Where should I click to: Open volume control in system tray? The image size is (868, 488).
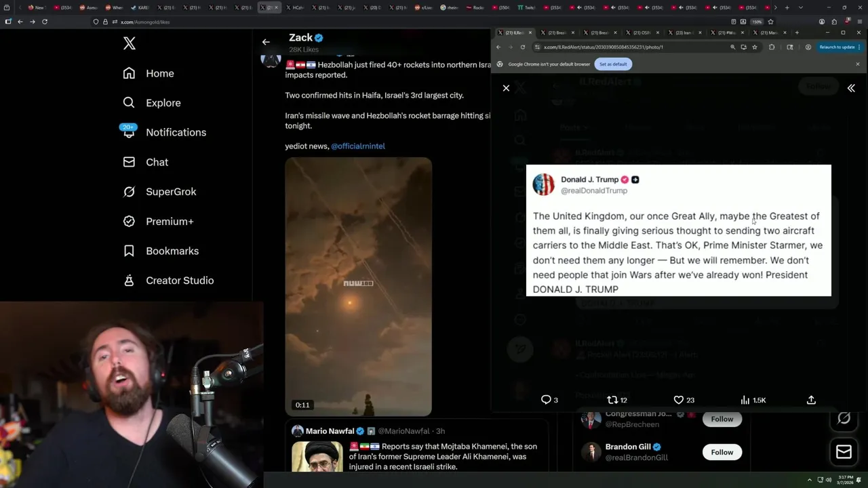tap(829, 480)
